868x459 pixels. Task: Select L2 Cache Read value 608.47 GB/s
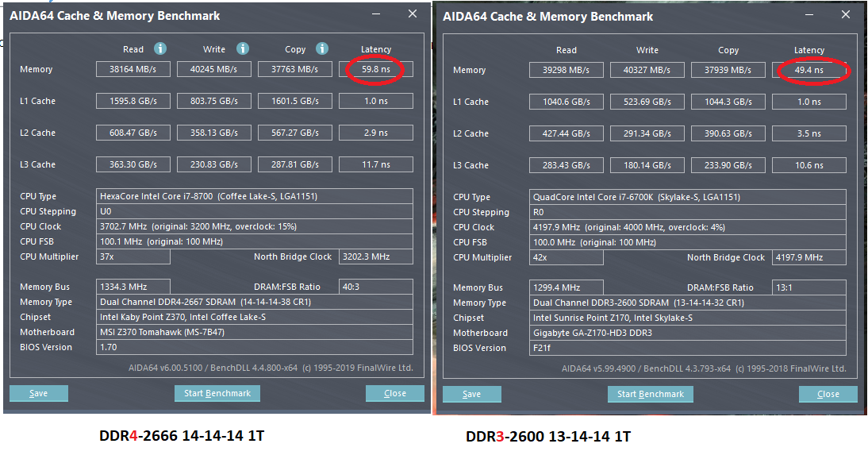(x=133, y=133)
